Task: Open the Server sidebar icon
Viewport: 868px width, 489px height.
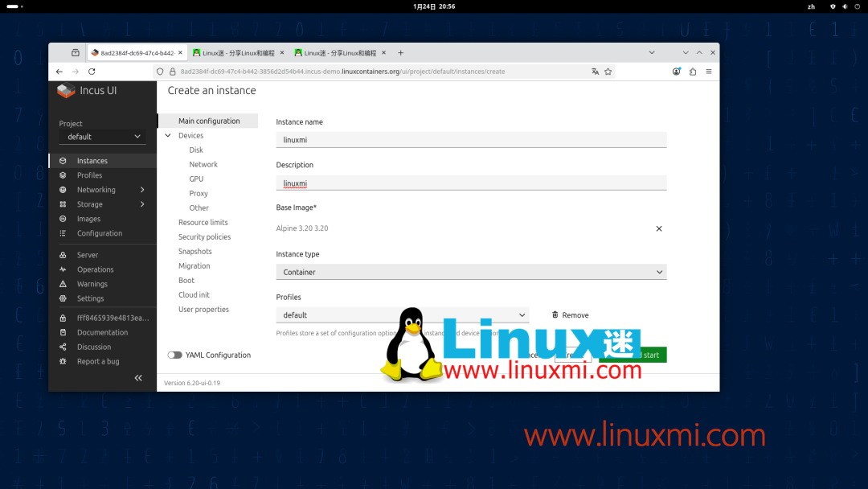Action: point(63,255)
